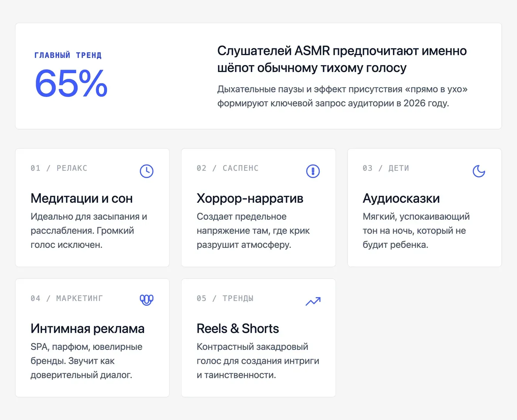Click the exclamation alert icon in the Саспенс card
The image size is (517, 420).
click(313, 171)
